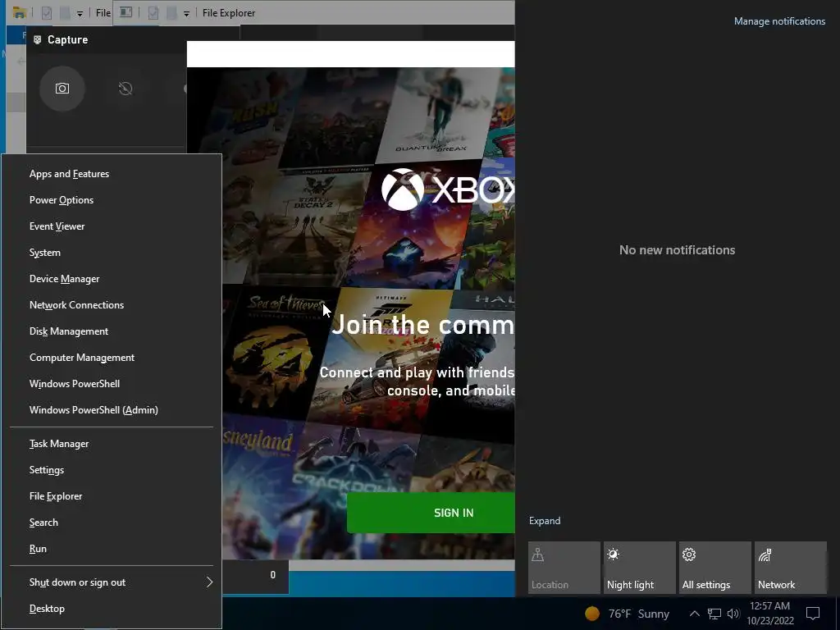The width and height of the screenshot is (840, 630).
Task: Click the volume speaker tray icon
Action: (733, 614)
